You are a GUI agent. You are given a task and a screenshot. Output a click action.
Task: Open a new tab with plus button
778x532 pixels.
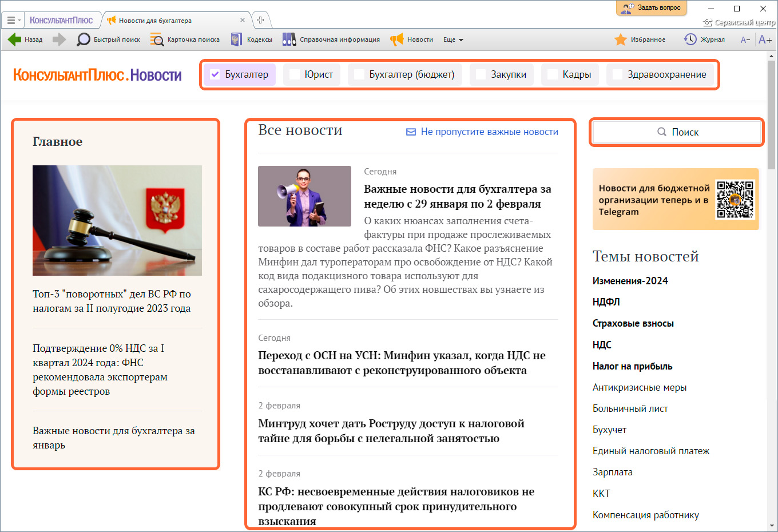pyautogui.click(x=260, y=20)
